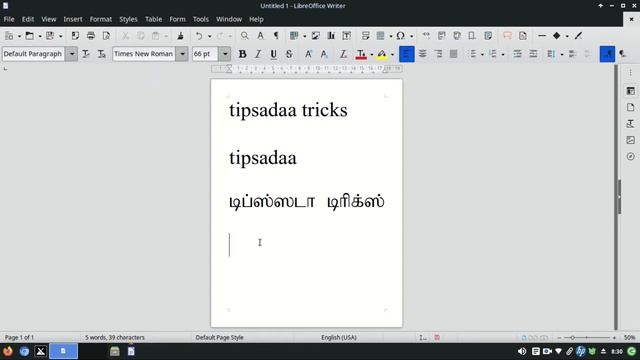Click the Insert Bookmark icon
640x360 pixels.
[472, 36]
